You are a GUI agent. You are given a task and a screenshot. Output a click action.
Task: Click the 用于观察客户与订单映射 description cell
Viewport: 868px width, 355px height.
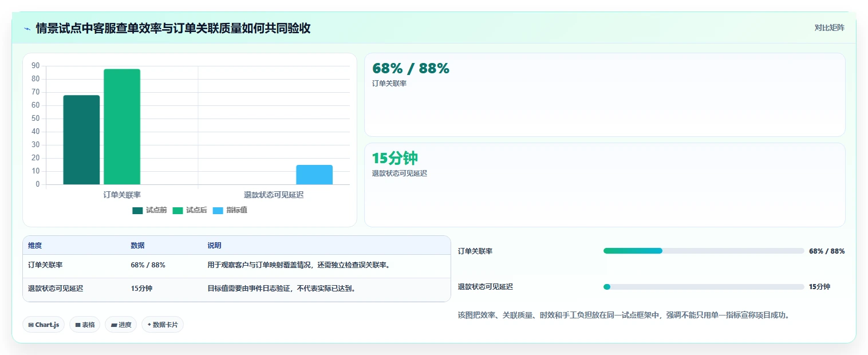click(x=299, y=265)
